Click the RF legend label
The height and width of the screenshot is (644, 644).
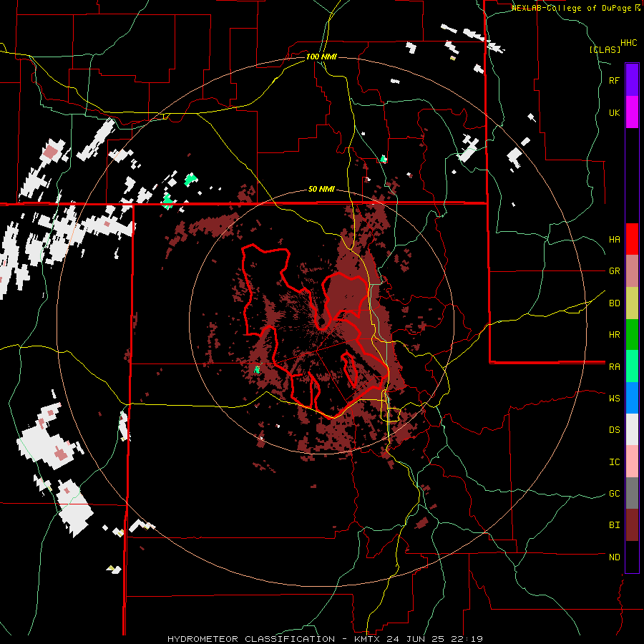point(614,80)
